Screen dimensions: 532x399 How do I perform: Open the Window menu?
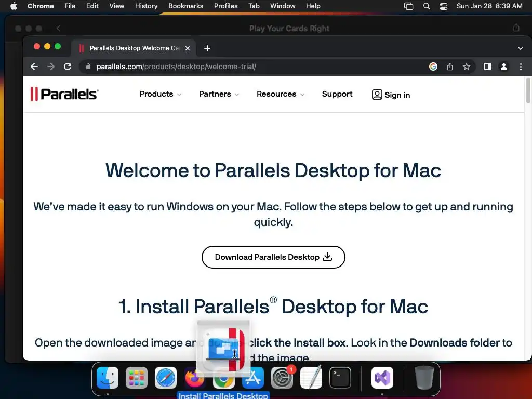click(x=283, y=6)
